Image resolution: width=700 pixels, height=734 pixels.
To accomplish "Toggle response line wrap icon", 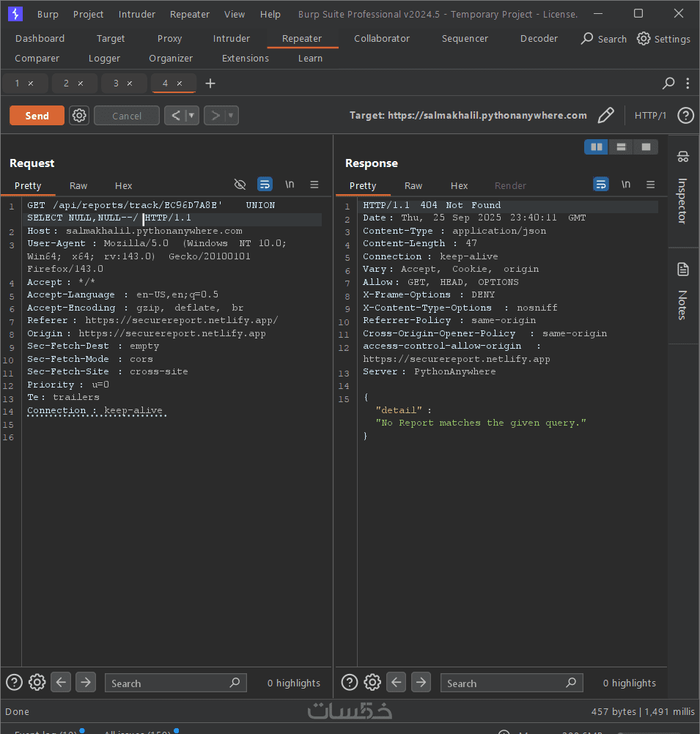I will point(600,185).
